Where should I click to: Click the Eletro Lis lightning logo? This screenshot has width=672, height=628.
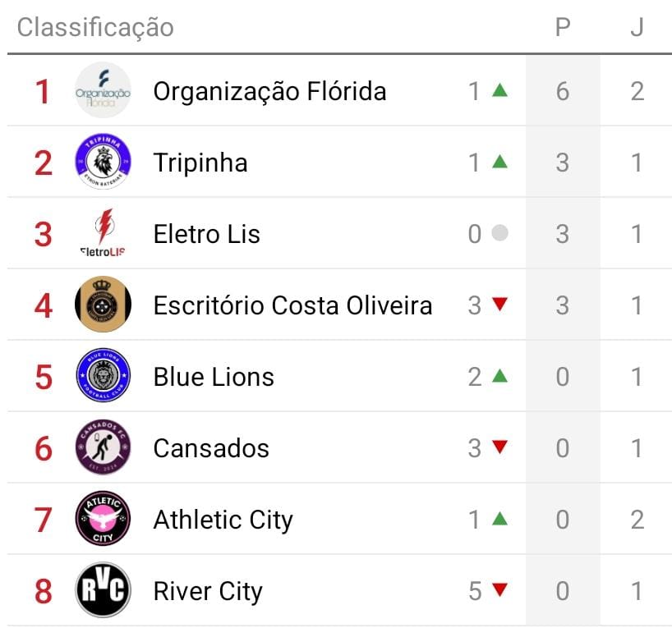pos(103,233)
